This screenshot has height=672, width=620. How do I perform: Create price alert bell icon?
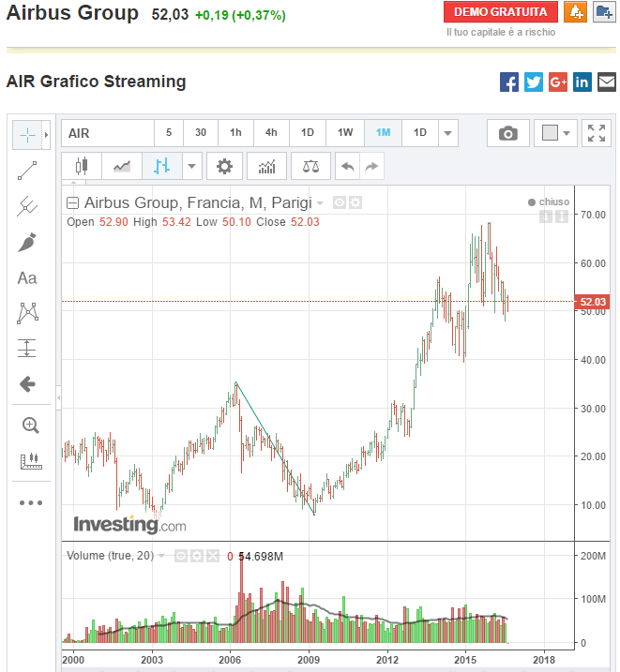575,11
